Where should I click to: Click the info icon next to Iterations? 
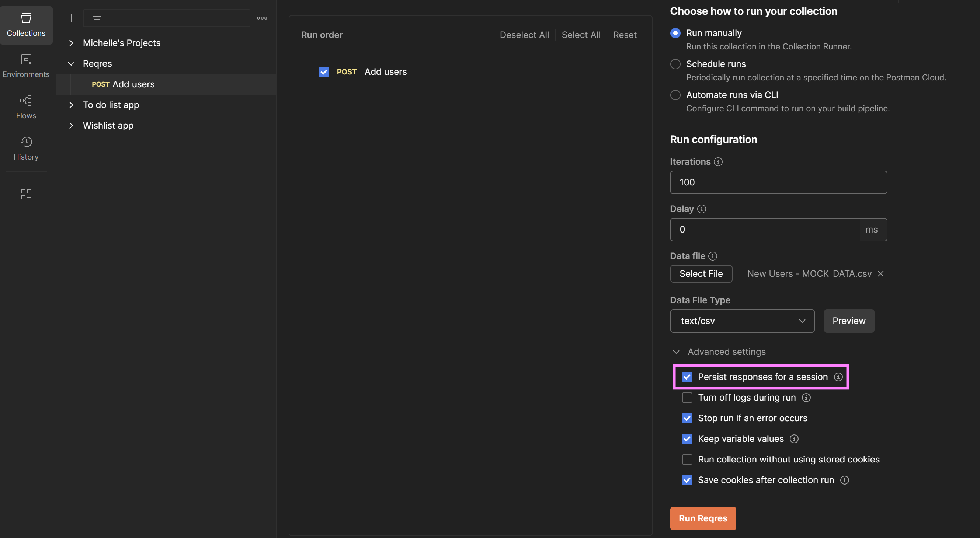(x=718, y=162)
